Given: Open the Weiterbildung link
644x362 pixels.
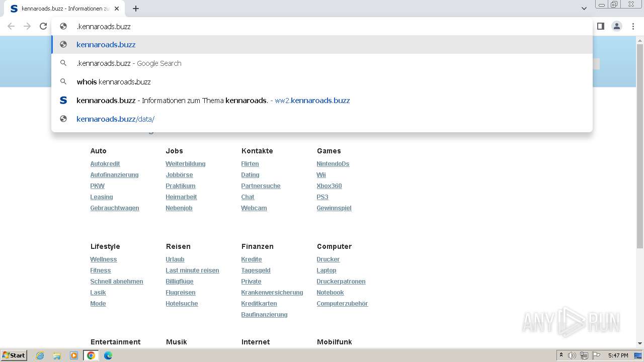Looking at the screenshot, I should pyautogui.click(x=185, y=164).
